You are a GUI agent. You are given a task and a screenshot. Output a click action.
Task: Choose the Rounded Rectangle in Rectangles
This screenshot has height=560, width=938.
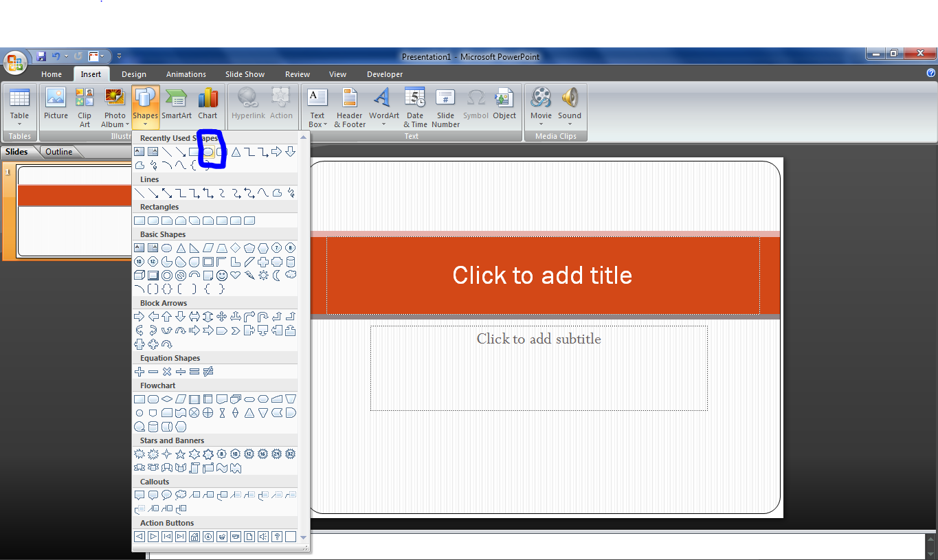[x=153, y=221]
